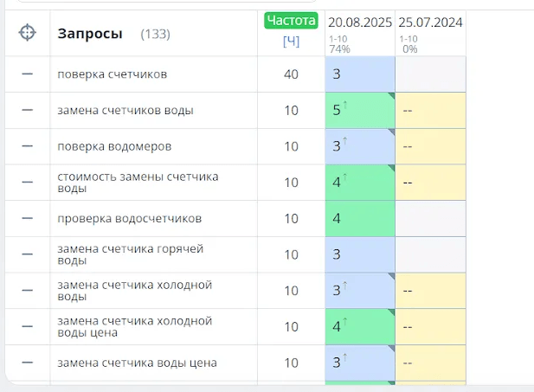Click green position cell for 'замена счетчиков воды'
This screenshot has width=534, height=392.
pos(359,110)
